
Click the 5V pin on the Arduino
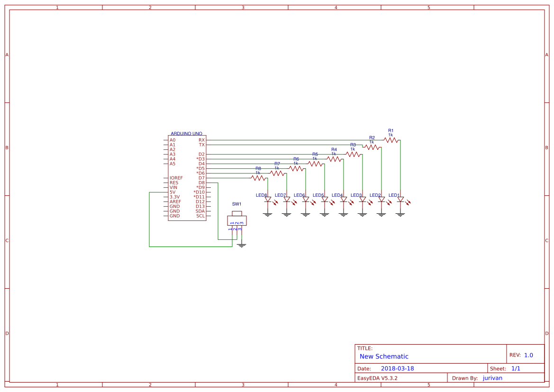pyautogui.click(x=173, y=191)
